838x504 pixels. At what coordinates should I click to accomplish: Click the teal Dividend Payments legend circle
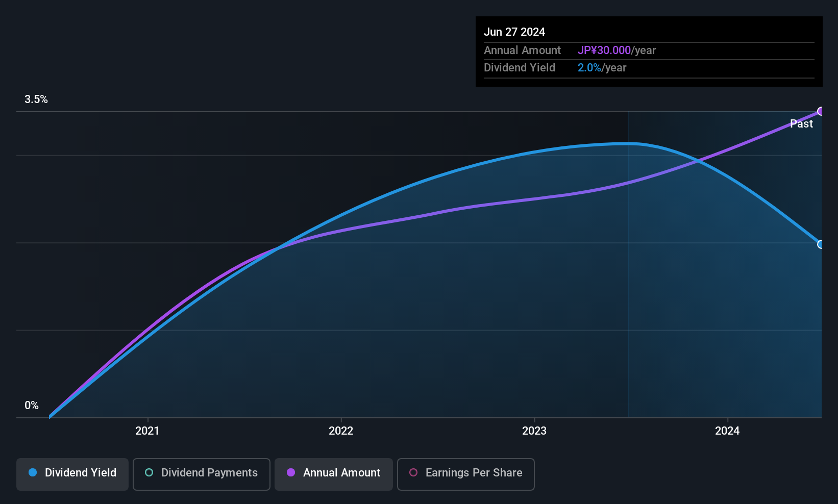[149, 472]
